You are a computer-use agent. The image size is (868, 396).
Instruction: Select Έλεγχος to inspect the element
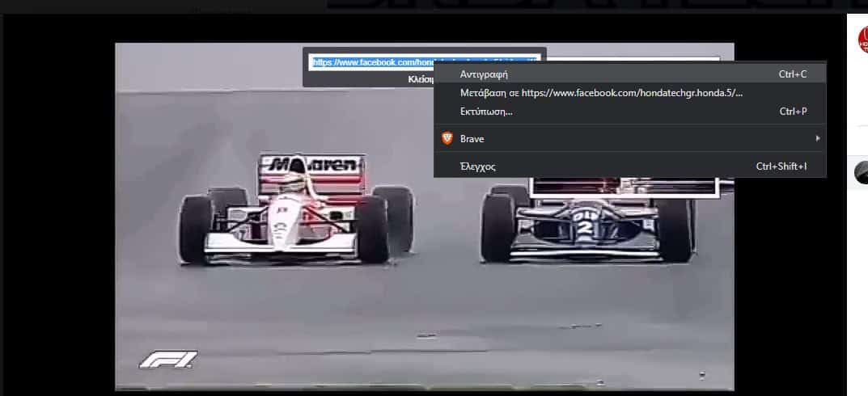(630, 166)
